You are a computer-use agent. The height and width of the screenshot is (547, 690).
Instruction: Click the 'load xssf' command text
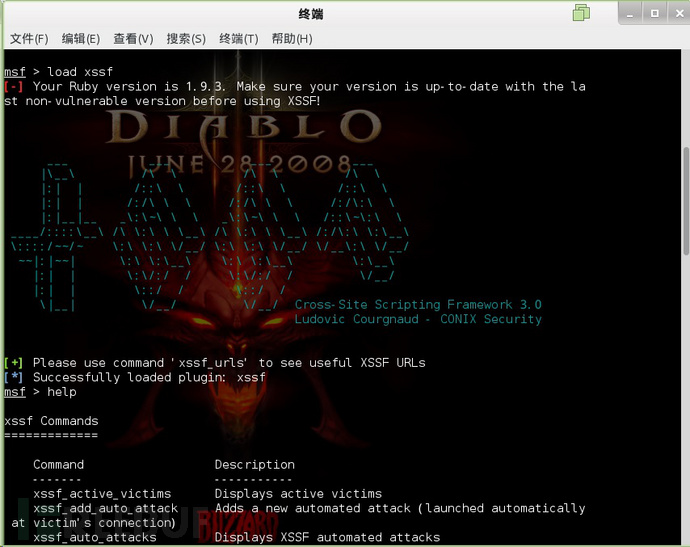[x=80, y=72]
